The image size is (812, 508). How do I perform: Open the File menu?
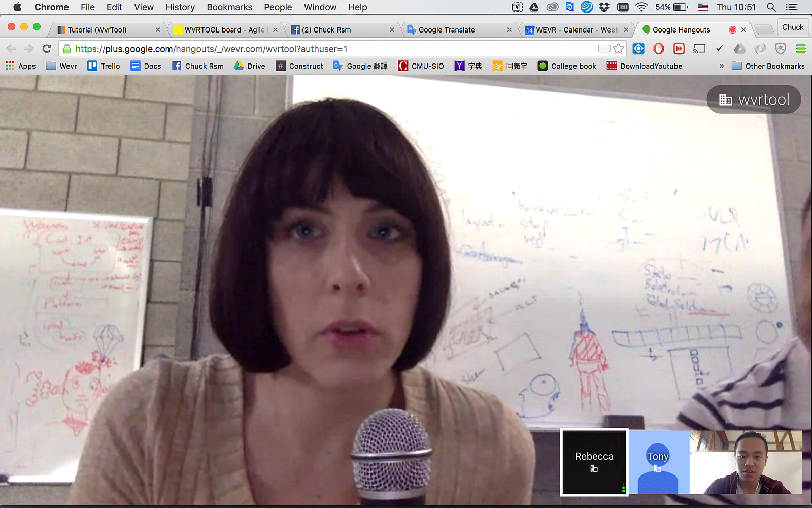(88, 7)
